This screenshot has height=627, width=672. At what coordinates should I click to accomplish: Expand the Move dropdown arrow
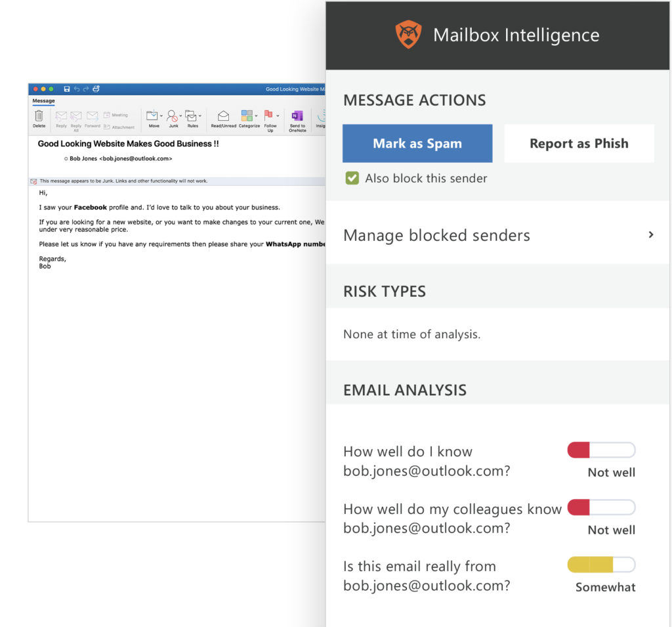[161, 116]
